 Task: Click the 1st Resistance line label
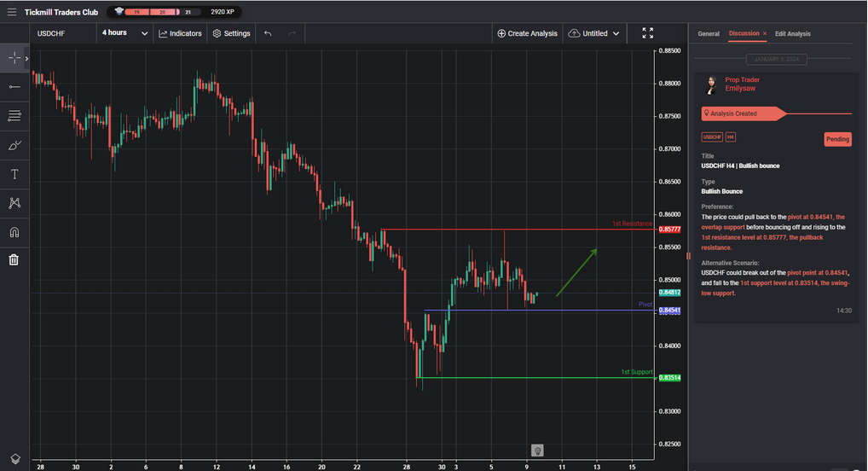(x=632, y=224)
